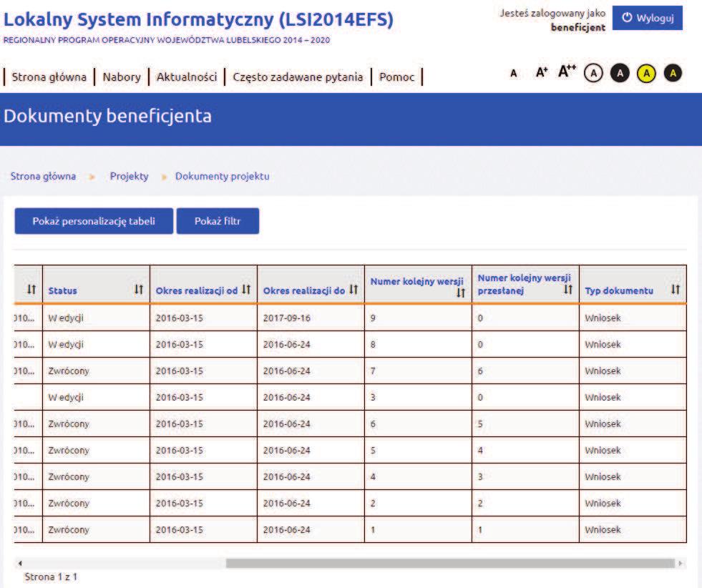Click Pokaż filtr button

coord(218,221)
